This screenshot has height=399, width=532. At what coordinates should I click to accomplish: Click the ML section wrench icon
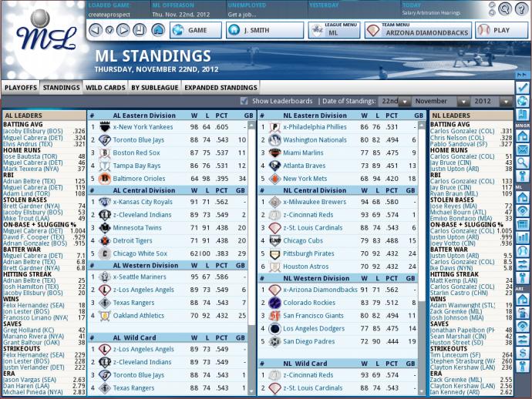pyautogui.click(x=523, y=277)
